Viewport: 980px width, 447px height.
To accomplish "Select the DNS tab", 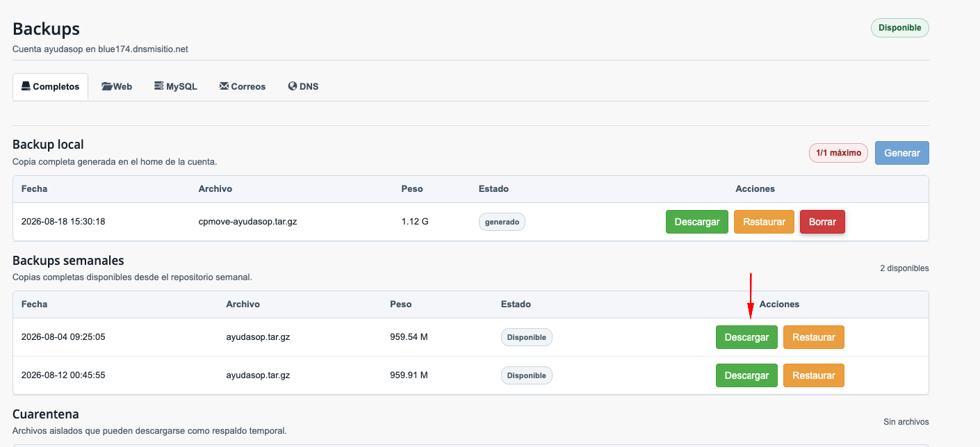I will click(303, 87).
